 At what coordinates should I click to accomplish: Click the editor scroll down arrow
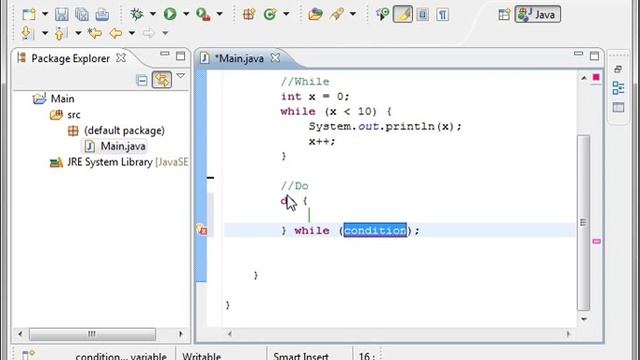tap(584, 319)
